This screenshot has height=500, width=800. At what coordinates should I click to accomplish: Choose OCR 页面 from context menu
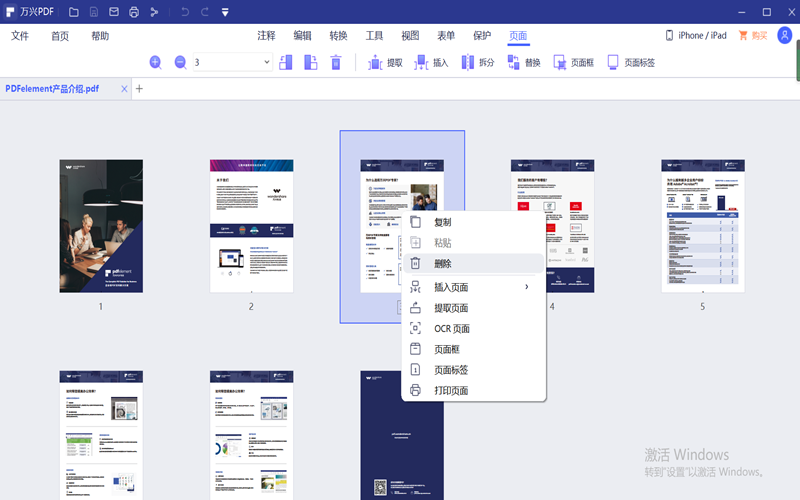point(451,328)
